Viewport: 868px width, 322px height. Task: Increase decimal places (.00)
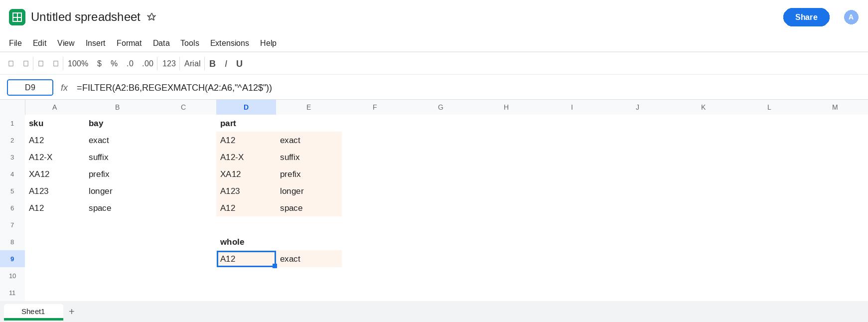tap(147, 63)
